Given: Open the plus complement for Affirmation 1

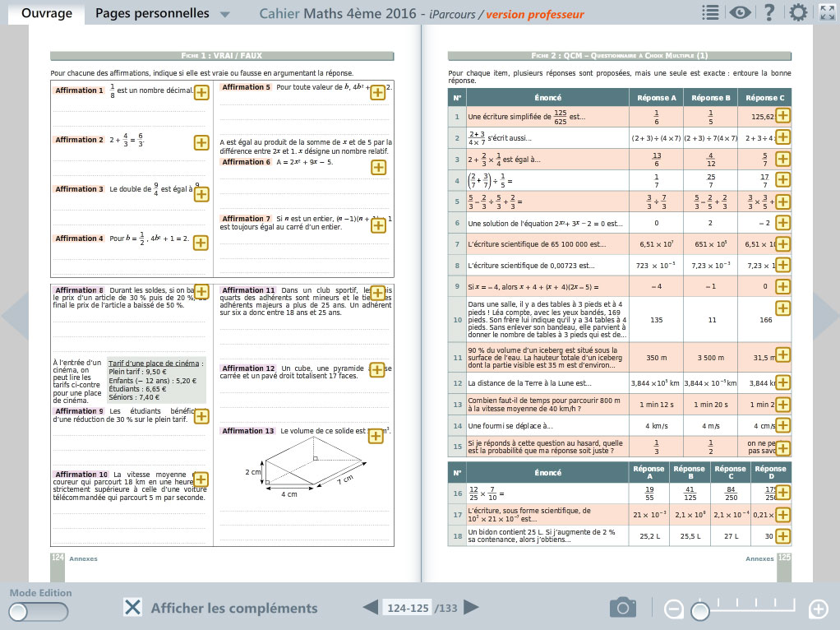Looking at the screenshot, I should click(x=201, y=93).
